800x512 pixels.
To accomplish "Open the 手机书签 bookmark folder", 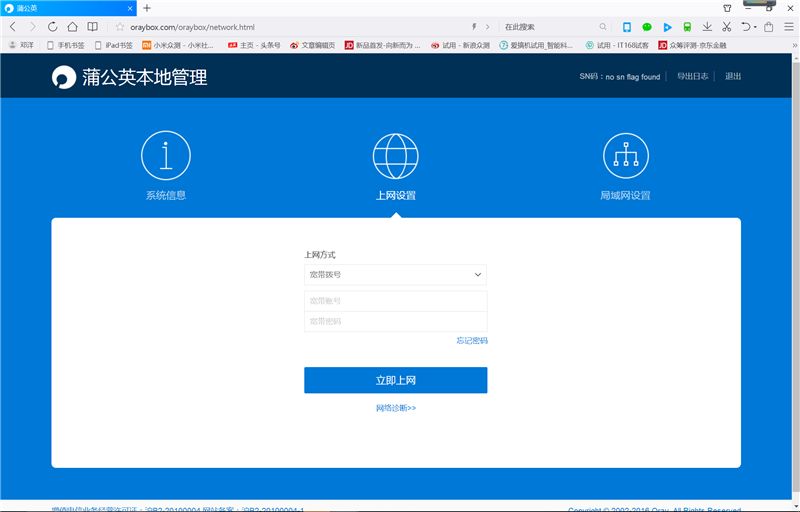I will [x=65, y=45].
